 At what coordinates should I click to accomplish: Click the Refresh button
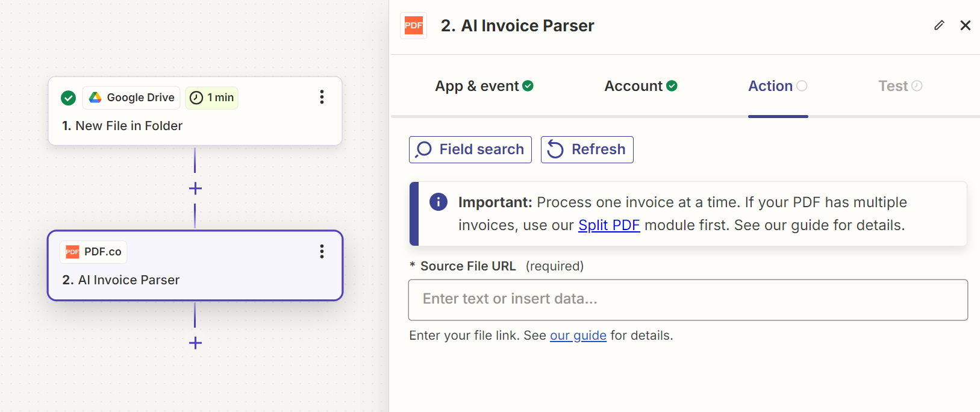(x=587, y=149)
